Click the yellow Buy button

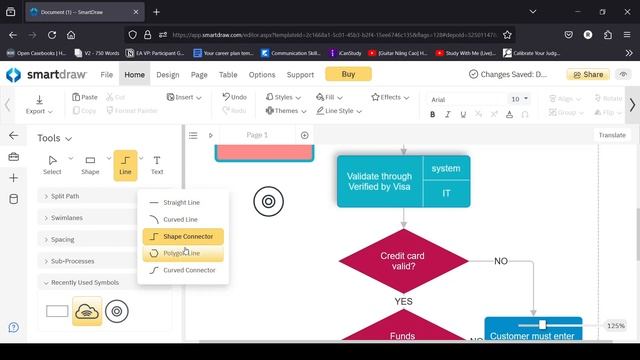coord(348,74)
